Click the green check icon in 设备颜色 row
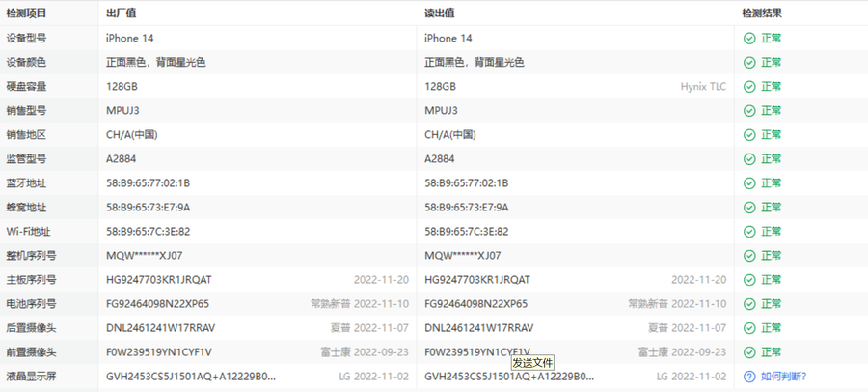 tap(749, 63)
